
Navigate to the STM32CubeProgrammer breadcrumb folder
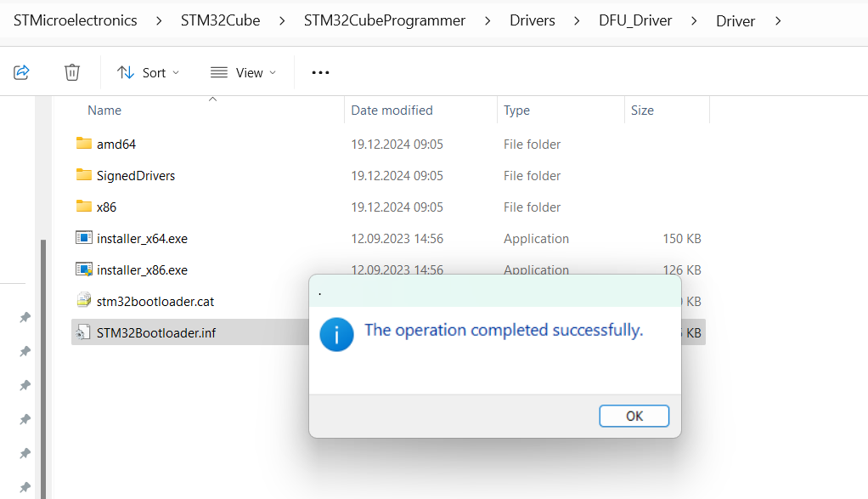click(x=384, y=20)
